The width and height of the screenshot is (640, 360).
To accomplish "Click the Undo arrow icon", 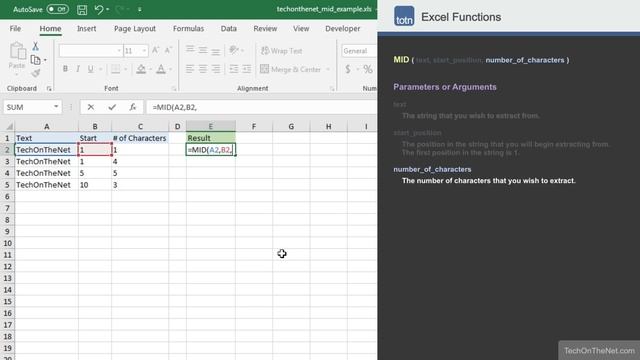I will 98,9.
